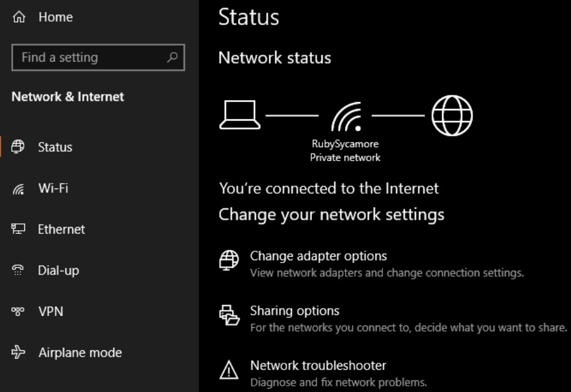Click the globe icon in network diagram
The image size is (571, 392).
click(452, 115)
